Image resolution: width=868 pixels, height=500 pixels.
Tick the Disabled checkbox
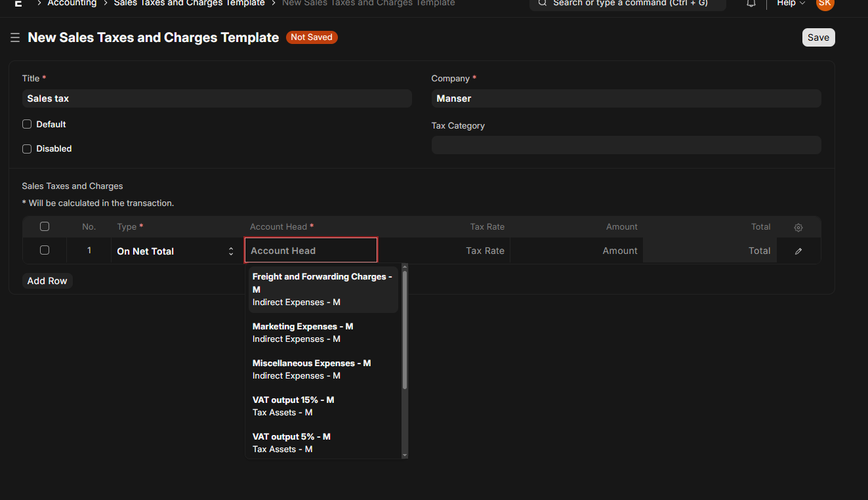27,149
